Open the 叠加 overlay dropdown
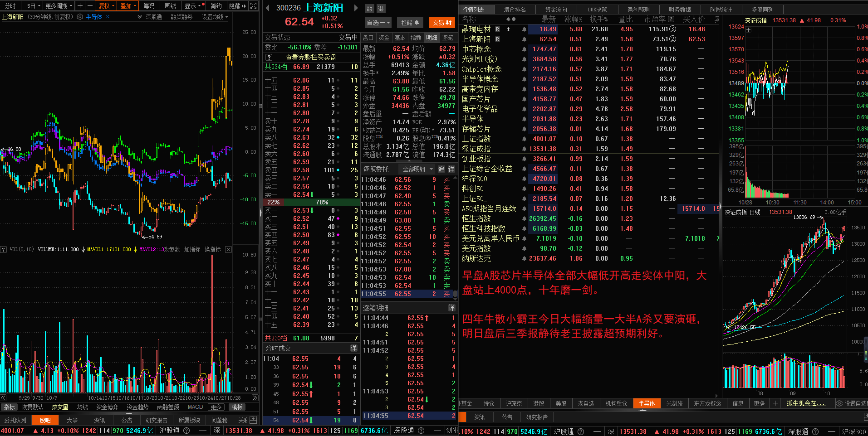Image resolution: width=868 pixels, height=436 pixels. click(128, 6)
